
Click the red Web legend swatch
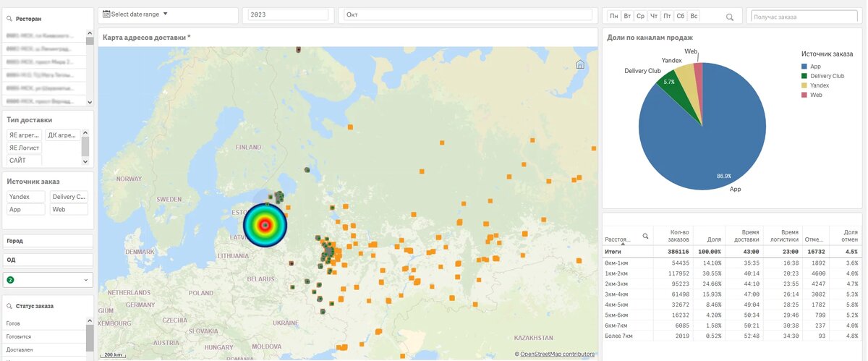pyautogui.click(x=804, y=95)
